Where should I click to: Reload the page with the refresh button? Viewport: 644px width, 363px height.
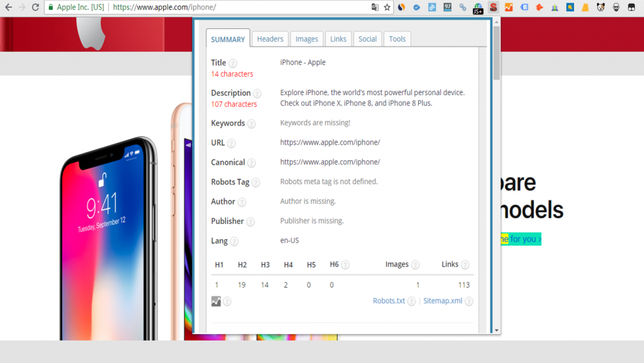pos(36,8)
